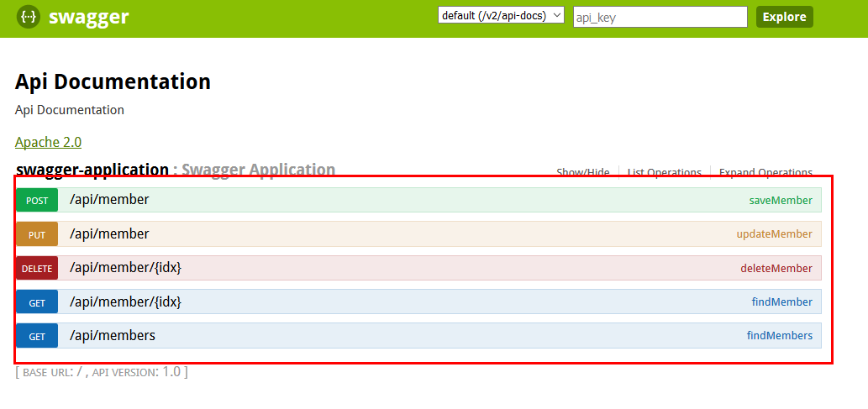Click the updateMember operation label

coord(775,234)
